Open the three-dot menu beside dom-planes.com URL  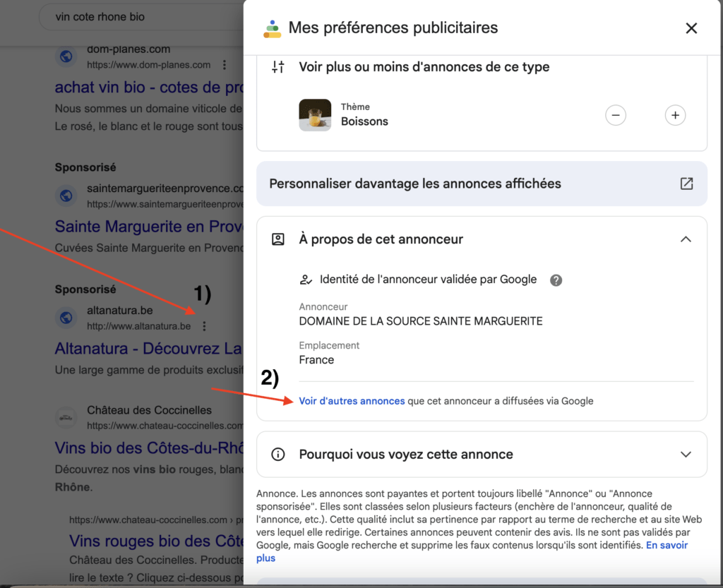[225, 65]
